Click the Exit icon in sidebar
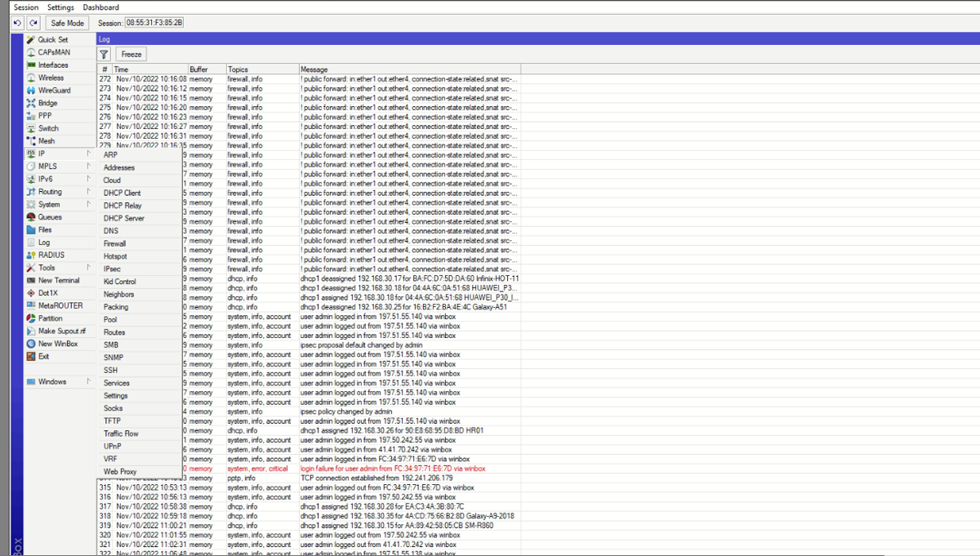The width and height of the screenshot is (980, 556). pyautogui.click(x=30, y=357)
